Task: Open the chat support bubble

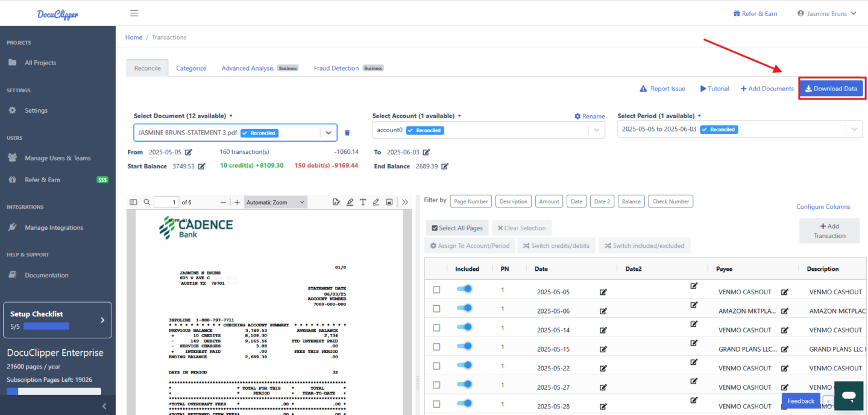Action: pos(849,396)
